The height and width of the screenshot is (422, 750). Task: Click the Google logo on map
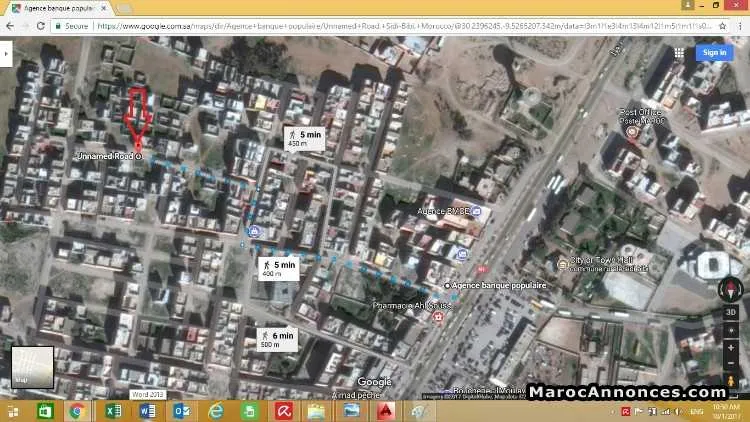point(375,382)
